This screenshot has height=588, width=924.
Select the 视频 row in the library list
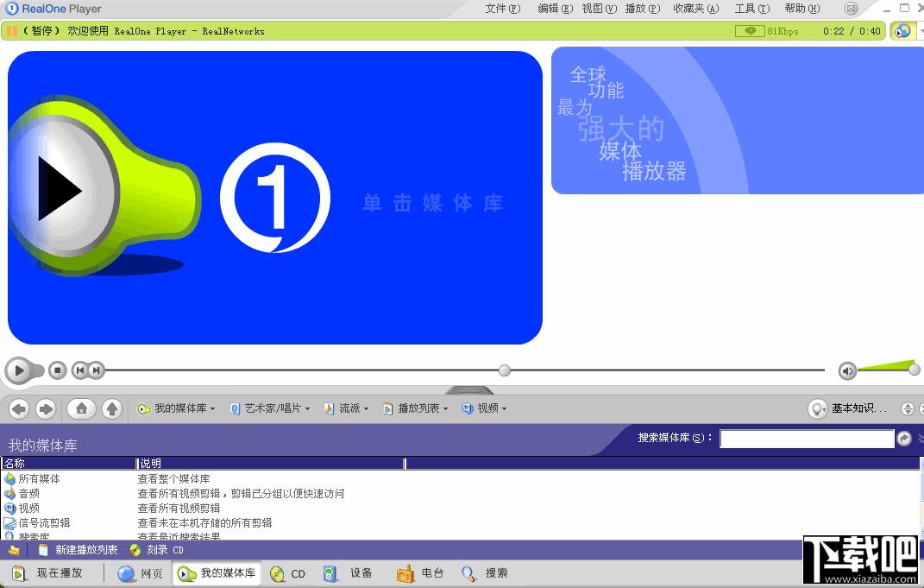(460, 509)
